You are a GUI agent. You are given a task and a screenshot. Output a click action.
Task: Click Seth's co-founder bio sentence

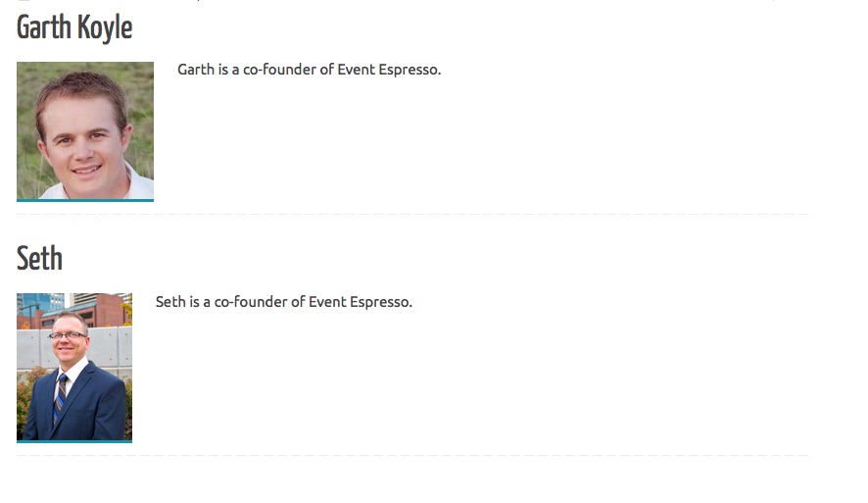[283, 302]
